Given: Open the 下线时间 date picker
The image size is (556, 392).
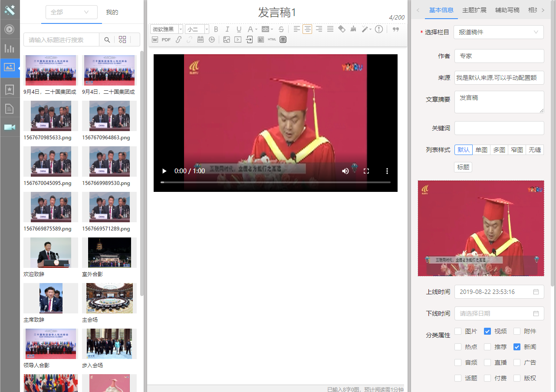Looking at the screenshot, I should [499, 313].
